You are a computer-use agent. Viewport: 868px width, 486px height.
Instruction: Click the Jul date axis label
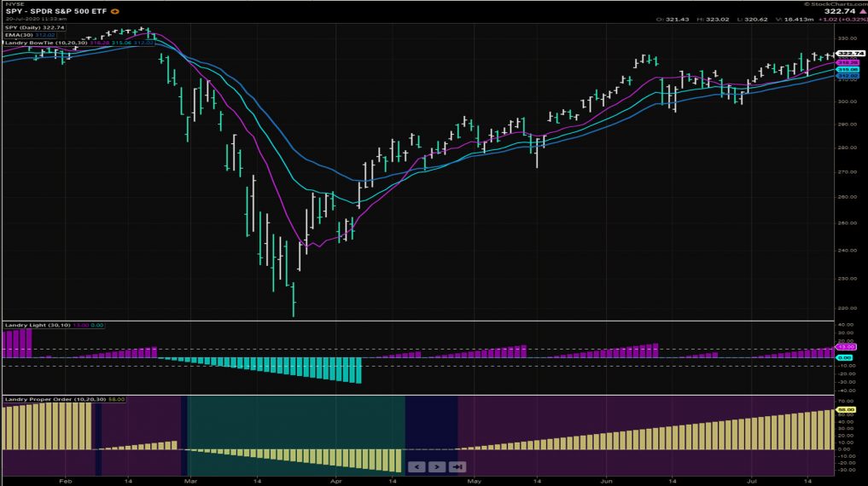tap(752, 481)
